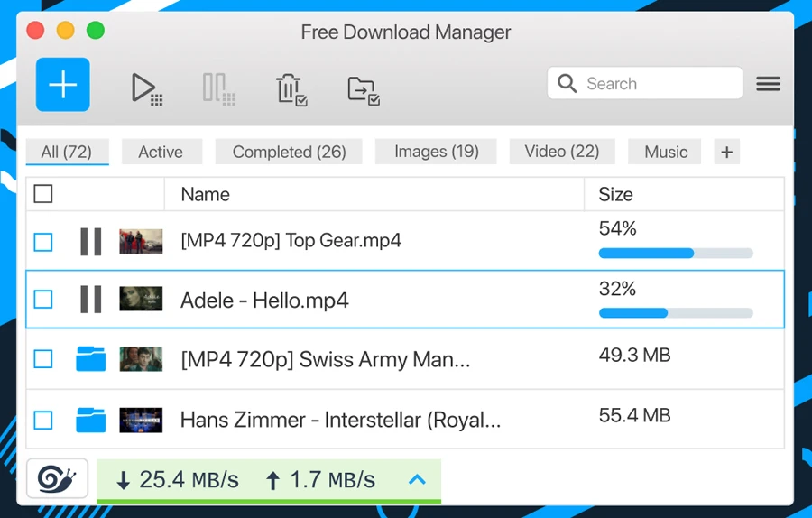812x518 pixels.
Task: Pause all downloads using the toolbar pause icon
Action: coord(218,89)
